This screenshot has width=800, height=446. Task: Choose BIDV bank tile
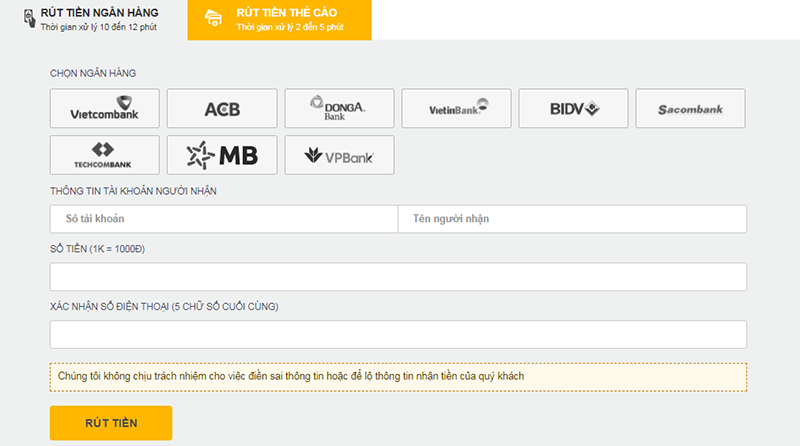[x=573, y=108]
